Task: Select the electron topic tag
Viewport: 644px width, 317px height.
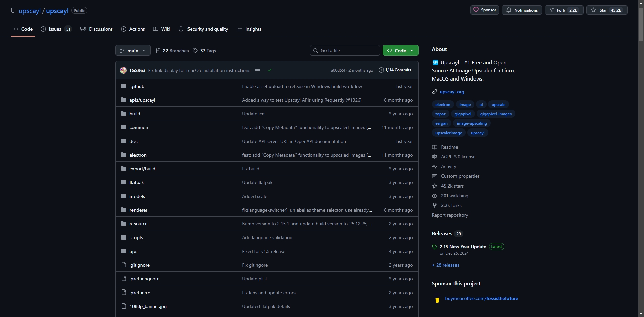Action: (443, 105)
